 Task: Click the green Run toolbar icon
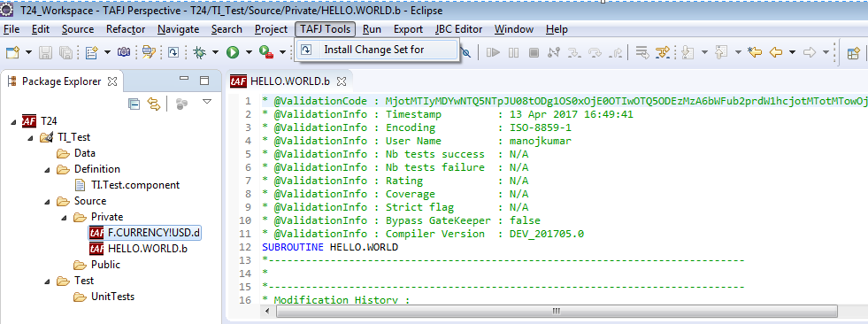pyautogui.click(x=233, y=52)
